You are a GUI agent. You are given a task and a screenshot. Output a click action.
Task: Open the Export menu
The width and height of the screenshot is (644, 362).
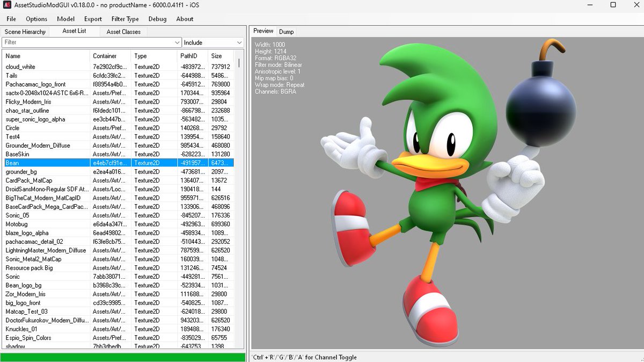pos(93,19)
